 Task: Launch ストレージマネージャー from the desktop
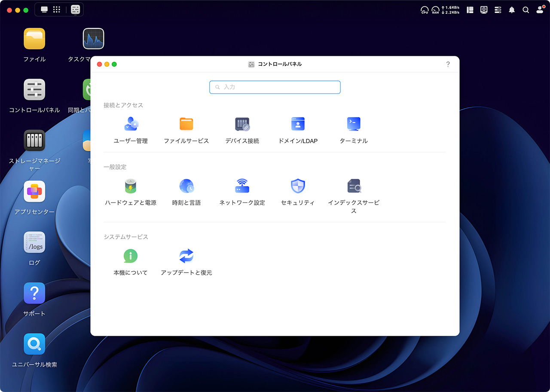pos(34,141)
